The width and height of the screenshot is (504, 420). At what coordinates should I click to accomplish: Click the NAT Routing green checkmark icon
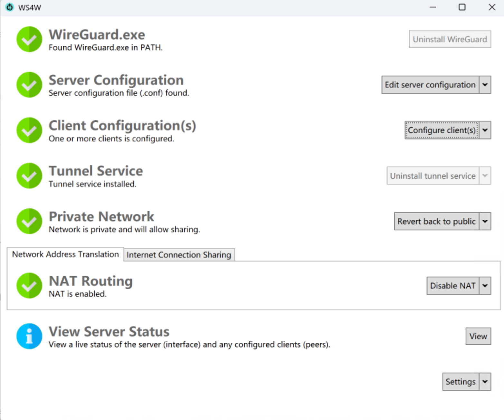[29, 286]
